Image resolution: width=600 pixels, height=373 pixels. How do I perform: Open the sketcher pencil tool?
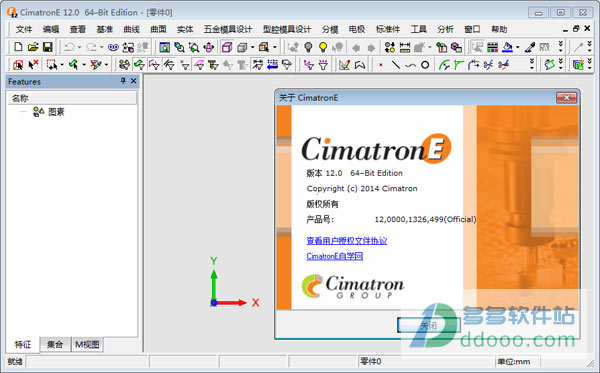[344, 65]
